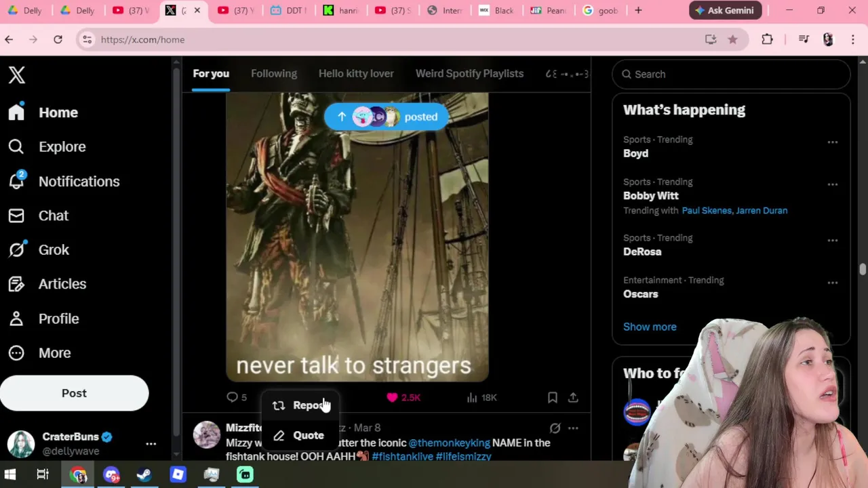Screen dimensions: 868x488
Task: Open Mizzfit's profile avatar
Action: [206, 435]
